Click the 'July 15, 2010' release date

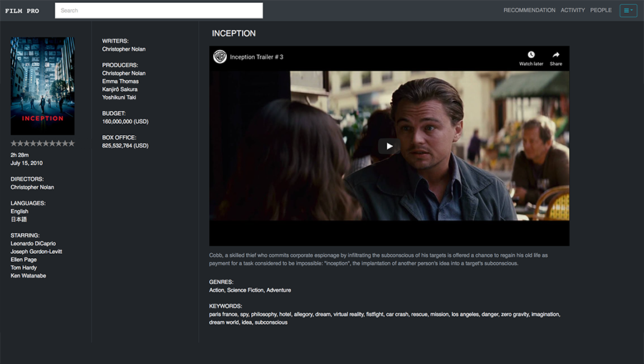coord(26,163)
